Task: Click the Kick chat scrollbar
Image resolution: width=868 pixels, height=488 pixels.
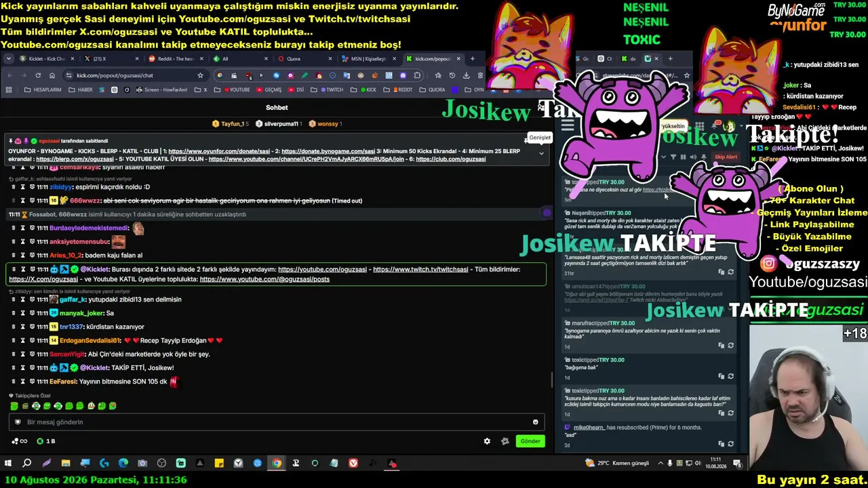Action: point(552,380)
